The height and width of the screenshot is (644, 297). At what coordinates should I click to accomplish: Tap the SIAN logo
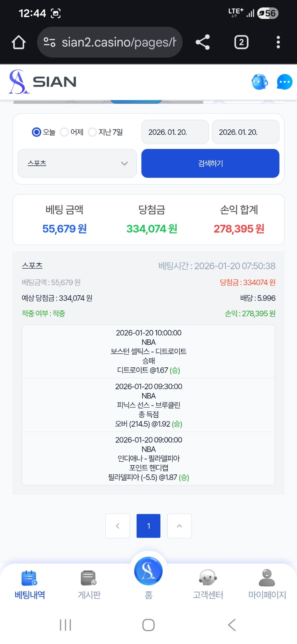pos(43,82)
